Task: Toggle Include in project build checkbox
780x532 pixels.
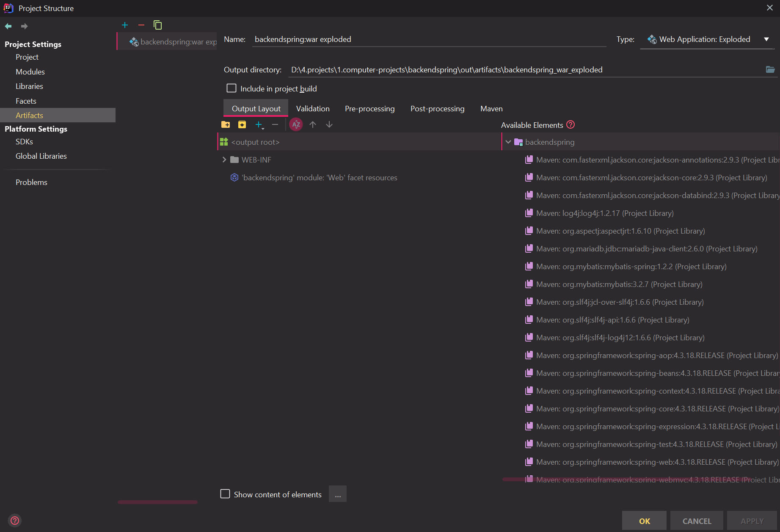Action: (x=232, y=88)
